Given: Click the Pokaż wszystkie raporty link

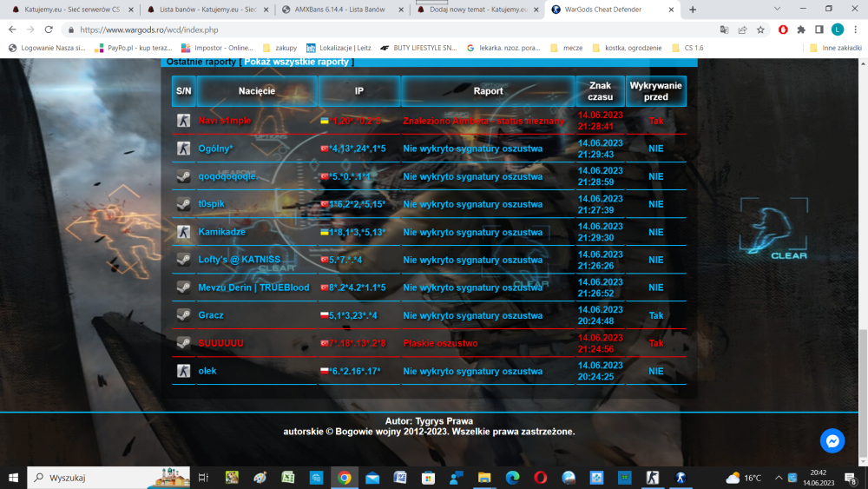Looking at the screenshot, I should tap(296, 62).
